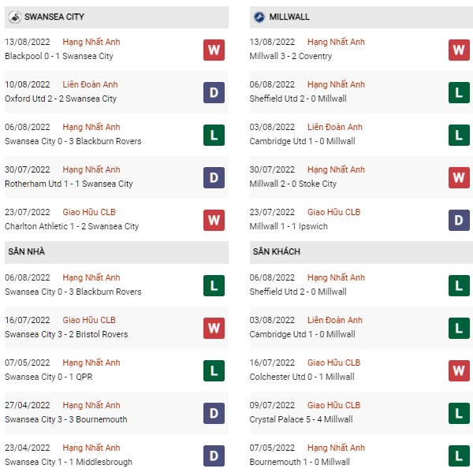
Task: Click L badge for Swansea City 0-1 QPR
Action: [214, 370]
